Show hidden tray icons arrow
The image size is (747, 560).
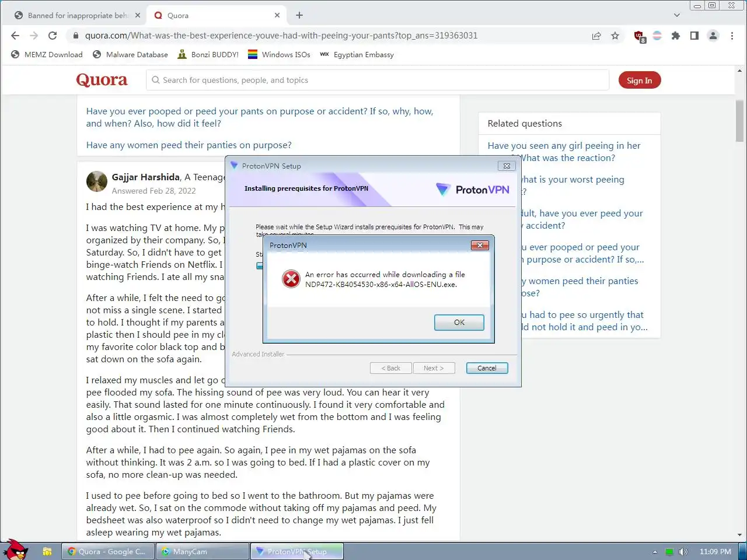[655, 552]
